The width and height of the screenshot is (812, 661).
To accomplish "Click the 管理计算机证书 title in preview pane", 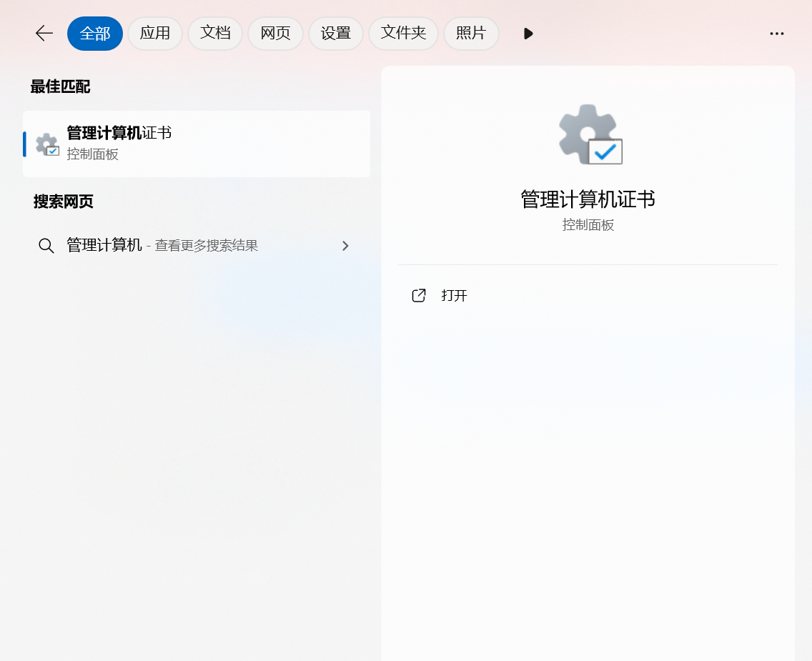I will (588, 199).
